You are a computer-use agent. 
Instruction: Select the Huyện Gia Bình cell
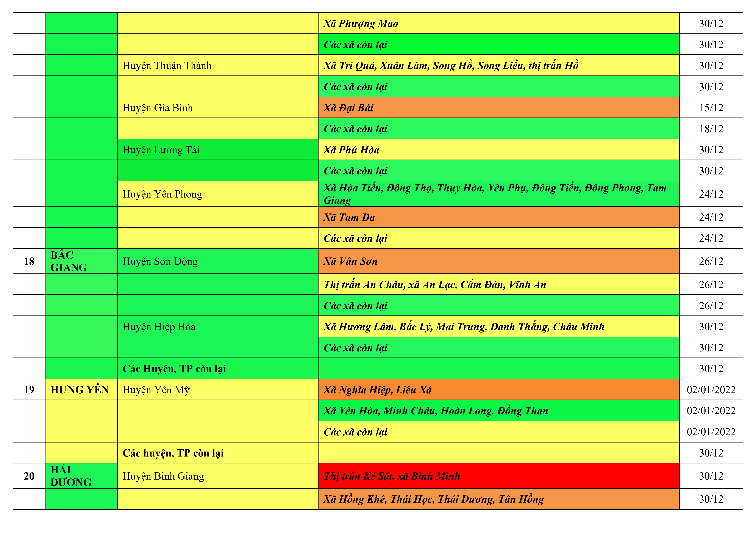(x=217, y=108)
